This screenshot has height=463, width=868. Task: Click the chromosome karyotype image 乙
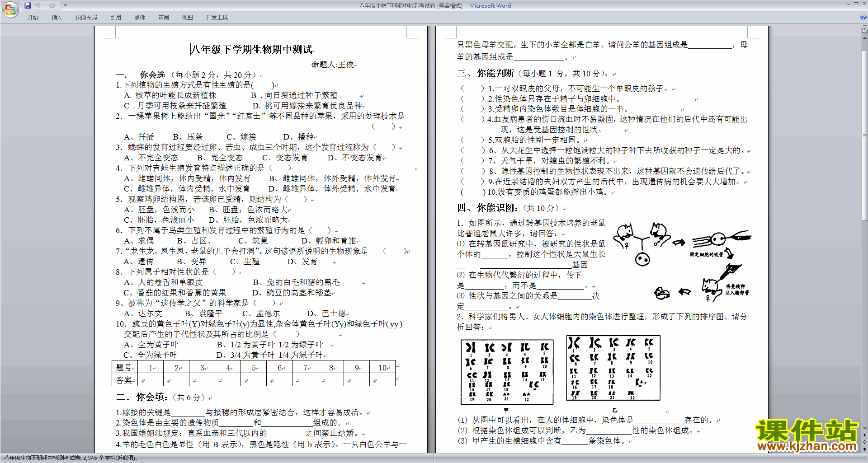click(613, 368)
